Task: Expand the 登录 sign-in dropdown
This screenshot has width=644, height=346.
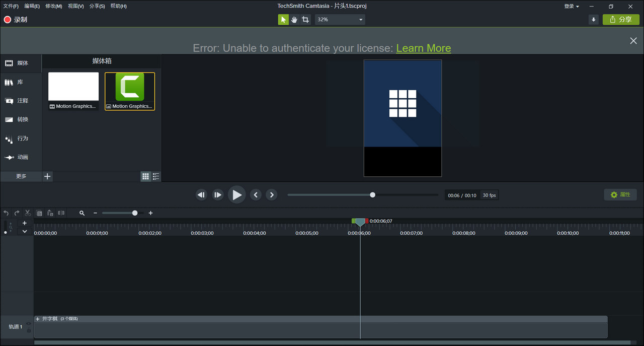Action: click(x=572, y=7)
